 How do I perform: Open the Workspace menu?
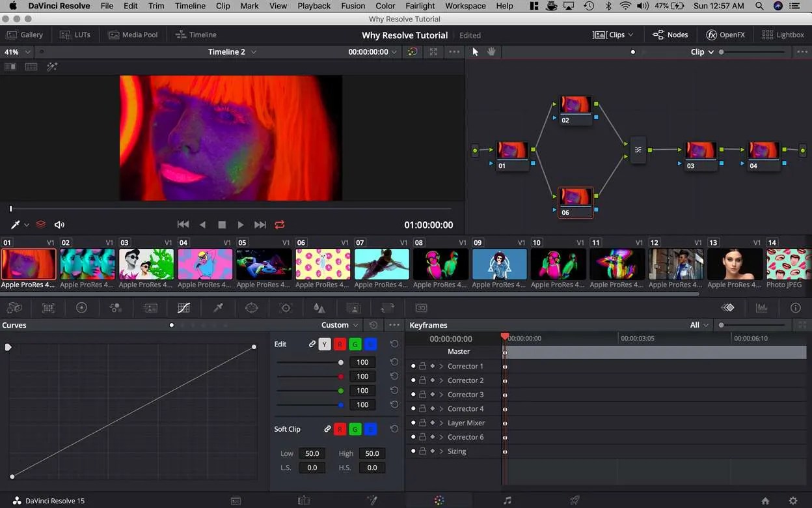pos(465,6)
